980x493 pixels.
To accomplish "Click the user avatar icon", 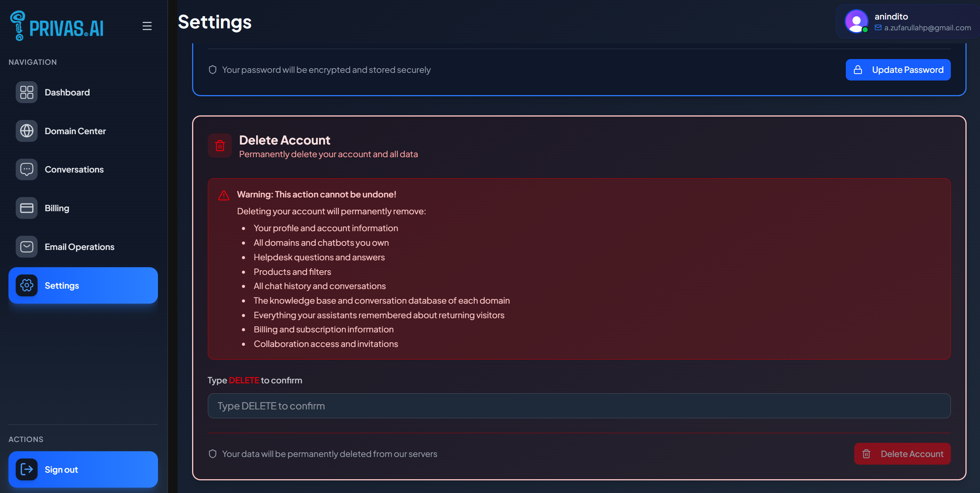I will (857, 21).
